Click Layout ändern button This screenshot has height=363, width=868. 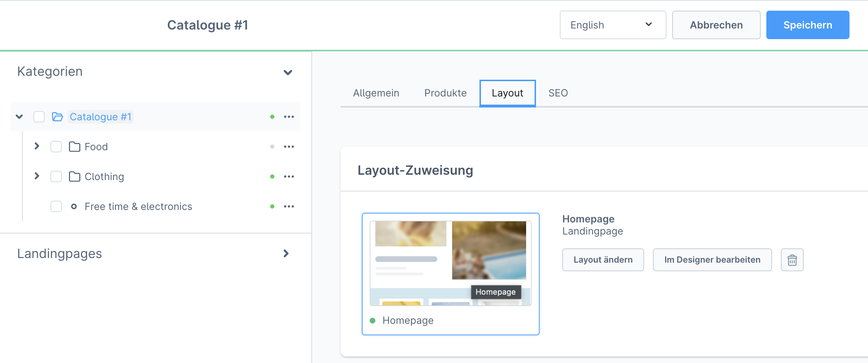click(603, 260)
